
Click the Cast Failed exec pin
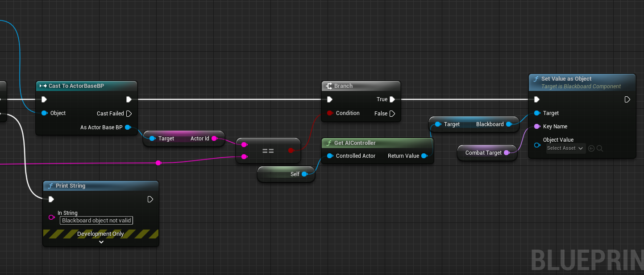[x=129, y=113]
